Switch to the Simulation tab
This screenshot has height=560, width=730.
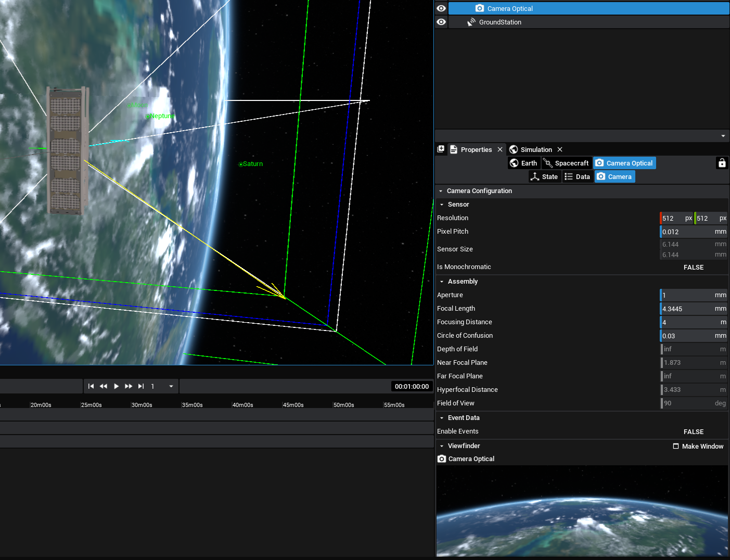(535, 149)
